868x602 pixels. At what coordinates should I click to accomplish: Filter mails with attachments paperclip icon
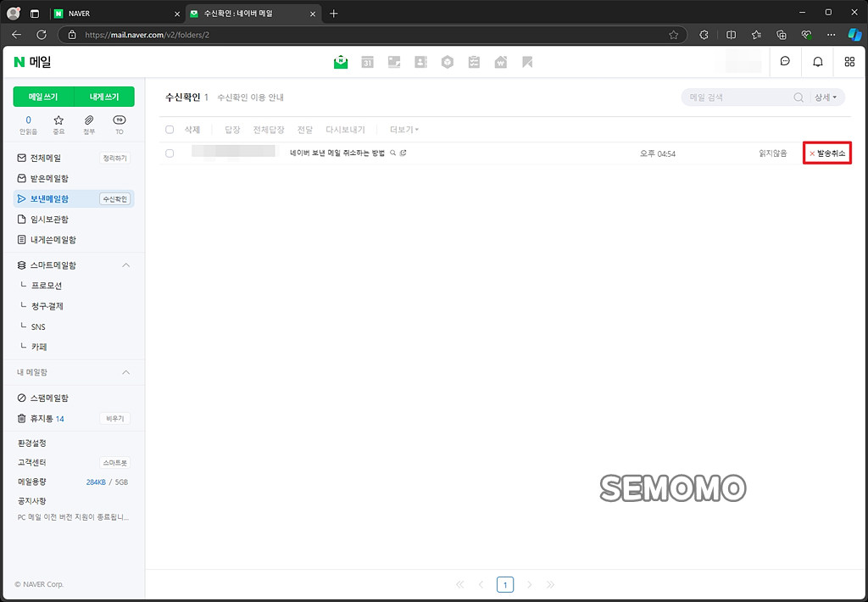88,125
